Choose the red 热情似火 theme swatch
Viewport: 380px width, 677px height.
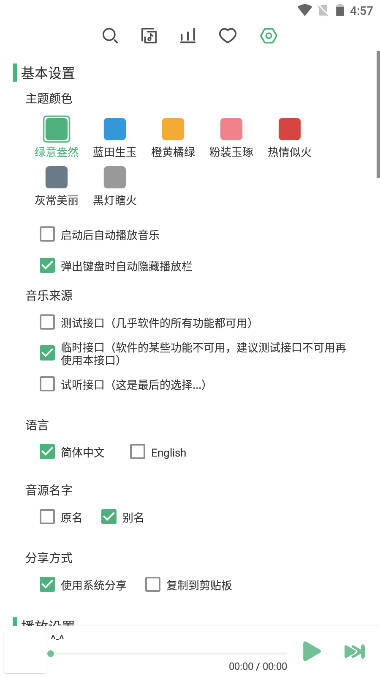[290, 129]
